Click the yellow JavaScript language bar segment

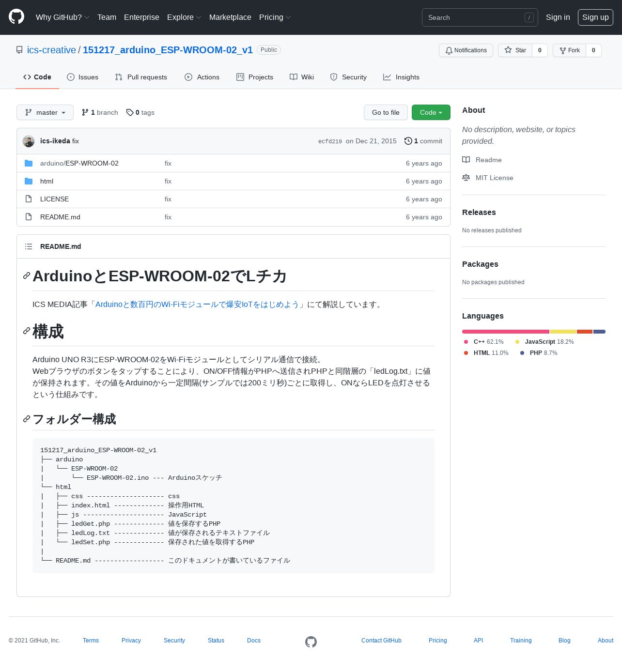pyautogui.click(x=563, y=332)
